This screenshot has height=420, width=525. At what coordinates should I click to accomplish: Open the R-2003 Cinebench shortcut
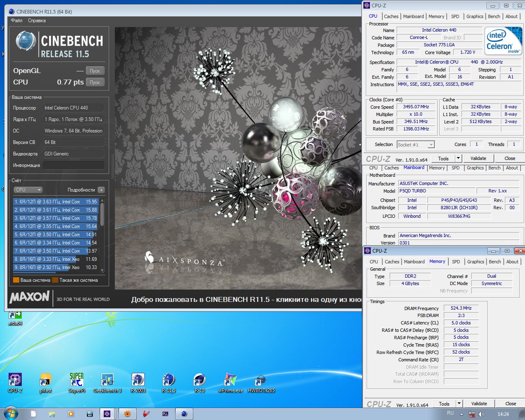138,382
